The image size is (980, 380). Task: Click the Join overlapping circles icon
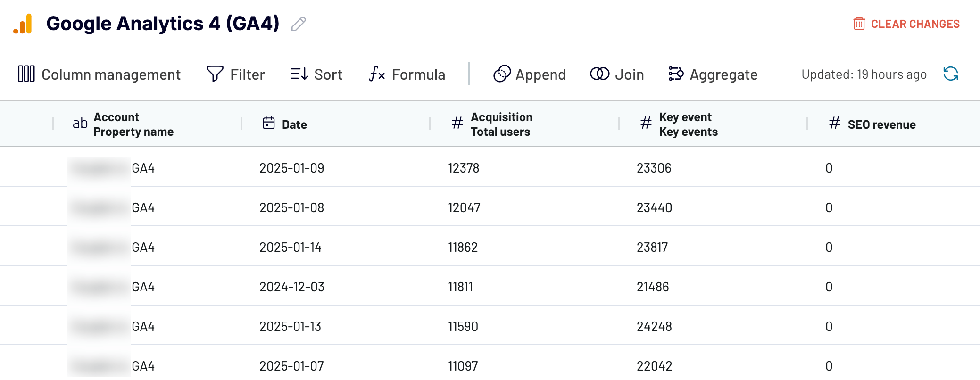[x=600, y=74]
